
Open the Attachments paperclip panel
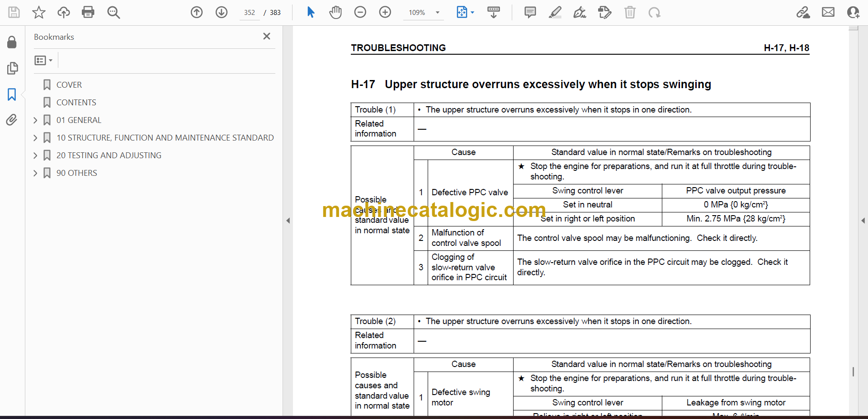click(12, 120)
